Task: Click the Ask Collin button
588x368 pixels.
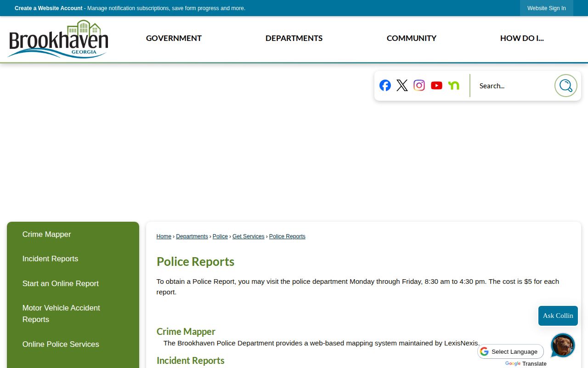Action: click(x=558, y=316)
